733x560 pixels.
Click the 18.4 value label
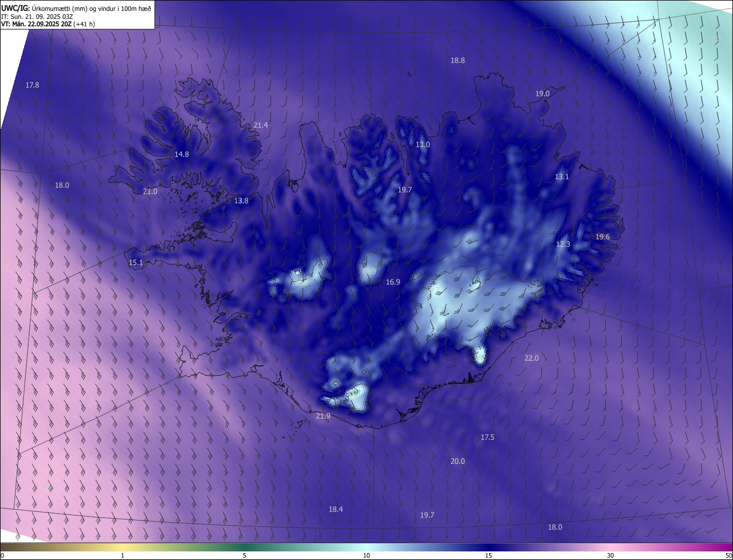(x=336, y=509)
